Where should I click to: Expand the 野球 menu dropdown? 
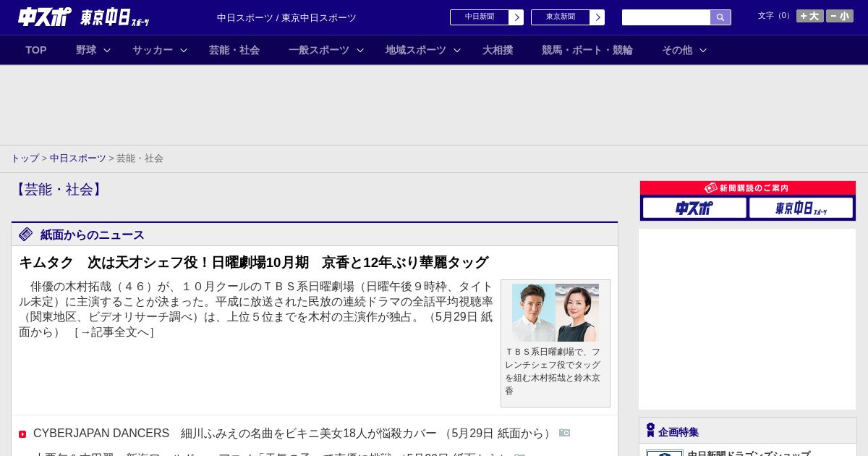[x=107, y=51]
